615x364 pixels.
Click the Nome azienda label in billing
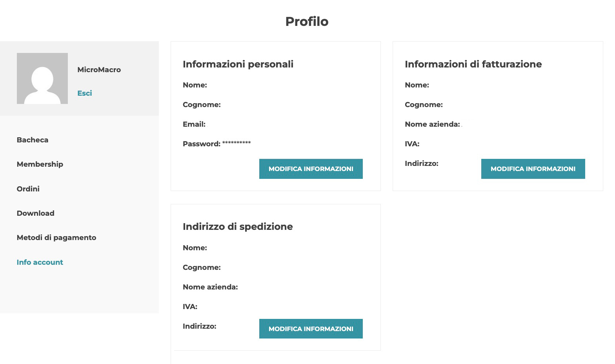click(x=432, y=124)
